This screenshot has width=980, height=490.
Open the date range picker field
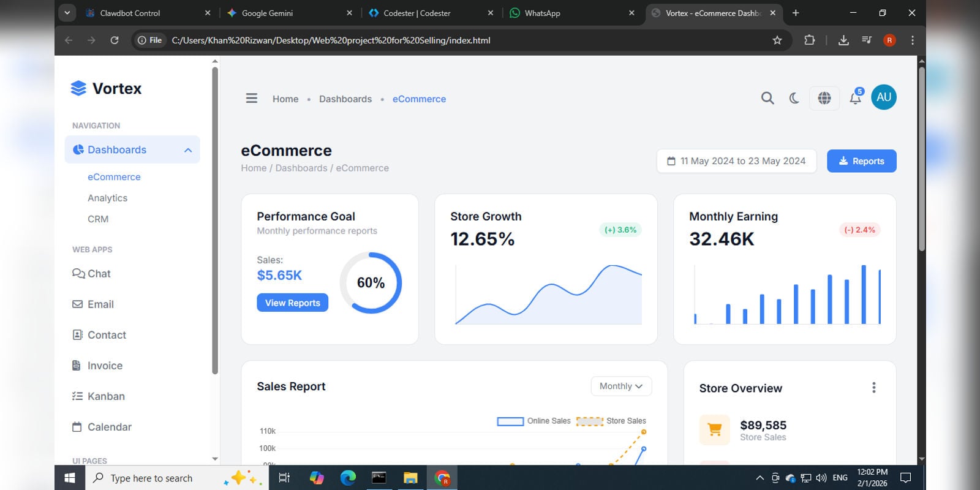[736, 161]
